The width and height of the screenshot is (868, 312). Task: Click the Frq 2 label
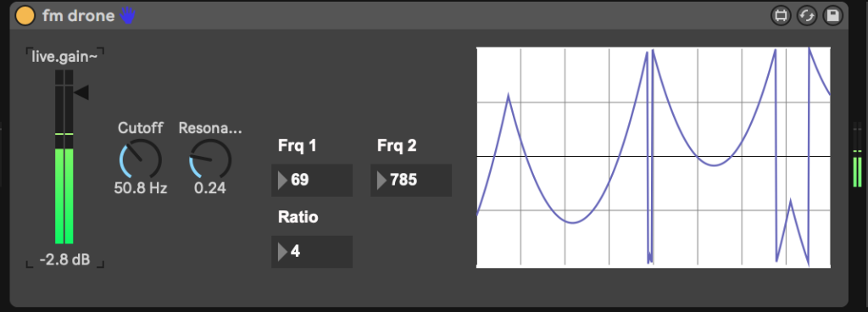point(397,146)
